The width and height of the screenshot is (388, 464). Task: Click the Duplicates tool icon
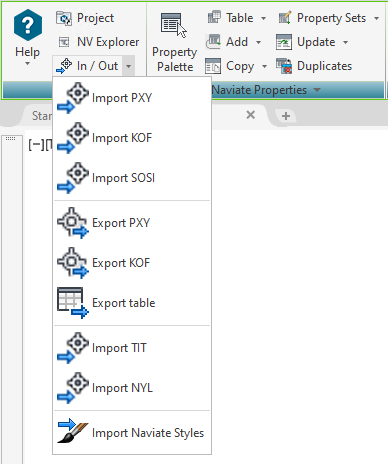coord(284,66)
